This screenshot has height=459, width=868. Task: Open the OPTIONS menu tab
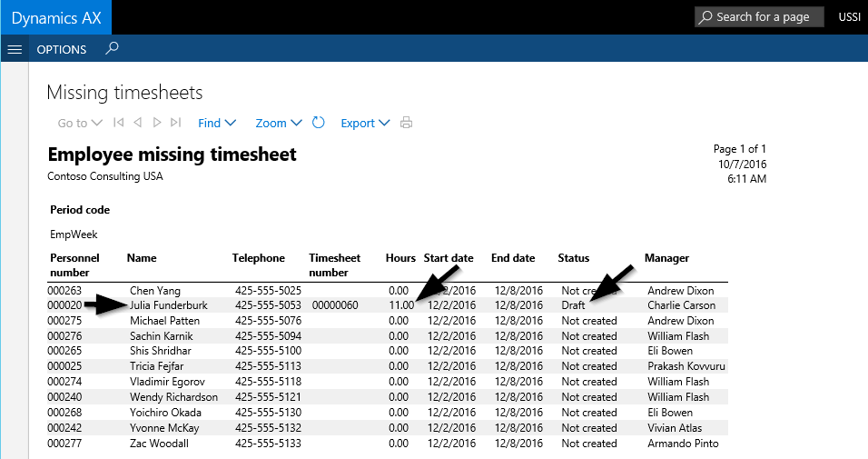62,49
